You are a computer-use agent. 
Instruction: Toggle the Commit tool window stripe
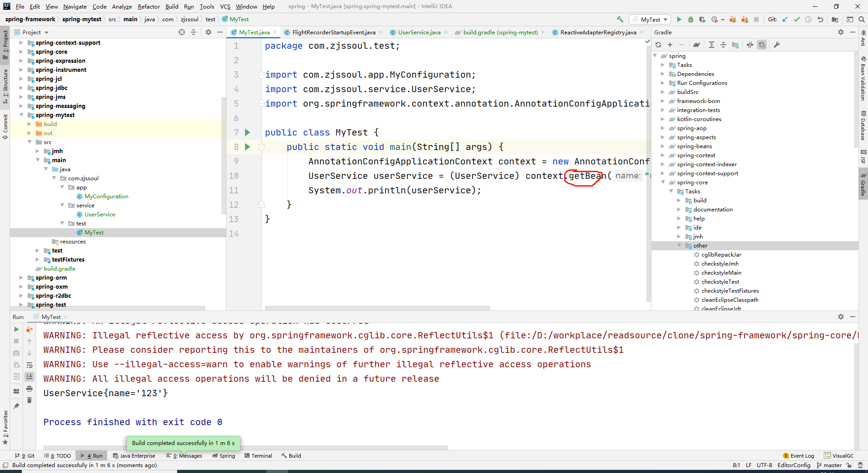5,126
